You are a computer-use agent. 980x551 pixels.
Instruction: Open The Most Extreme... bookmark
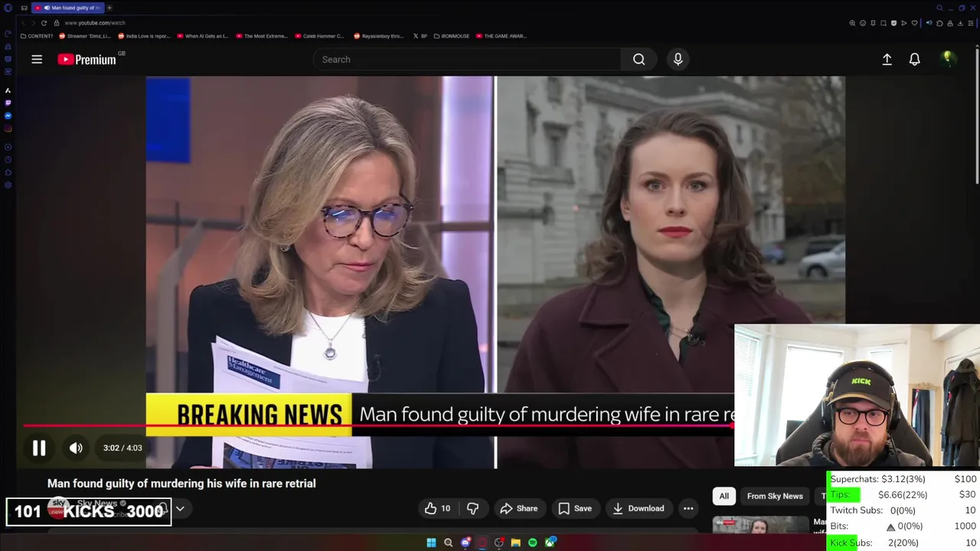(262, 36)
